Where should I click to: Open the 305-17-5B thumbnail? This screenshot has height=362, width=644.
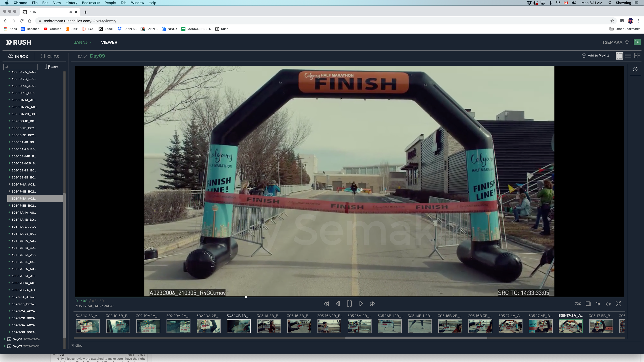[x=601, y=326]
